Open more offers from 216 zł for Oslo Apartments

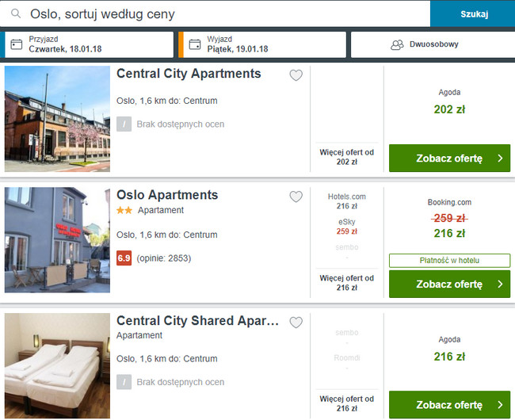pos(347,283)
